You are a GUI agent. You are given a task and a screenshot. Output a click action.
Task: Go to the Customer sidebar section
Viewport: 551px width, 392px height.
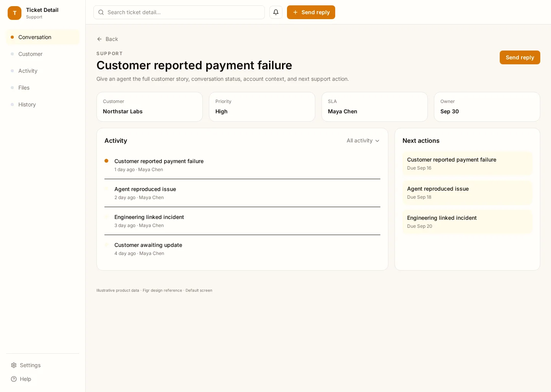[43, 54]
